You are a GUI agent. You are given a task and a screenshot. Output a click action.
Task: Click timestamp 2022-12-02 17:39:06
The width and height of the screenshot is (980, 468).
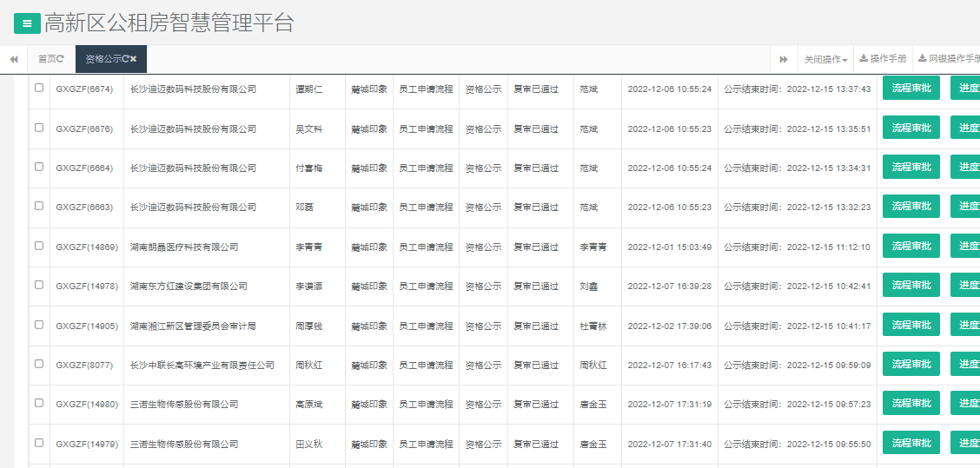(669, 326)
